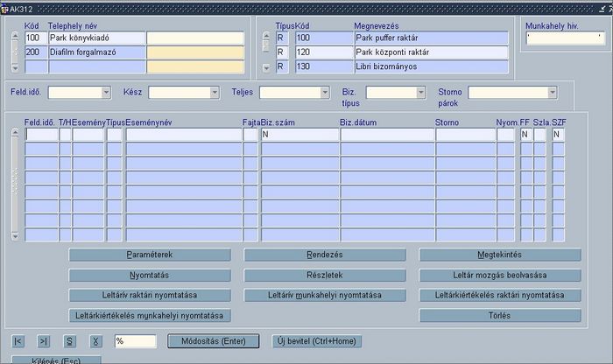Click Módosítás (Enter) button
The height and width of the screenshot is (364, 613).
[214, 341]
